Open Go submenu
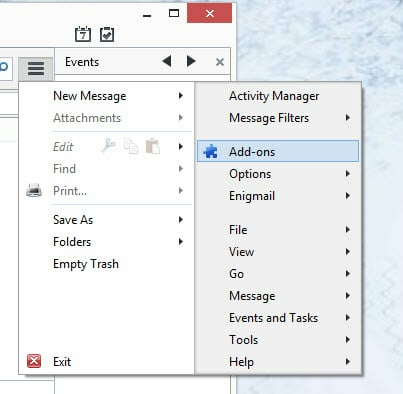This screenshot has height=394, width=403. coord(278,274)
